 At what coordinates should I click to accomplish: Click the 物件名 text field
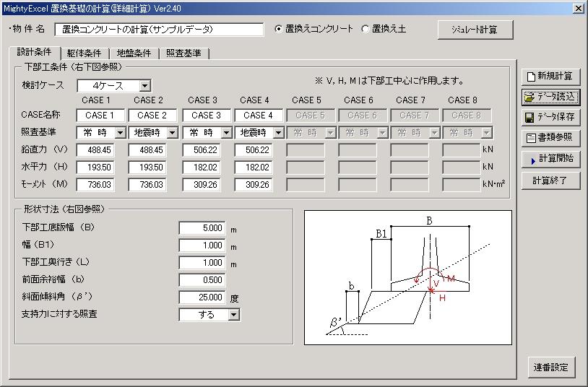pos(159,30)
